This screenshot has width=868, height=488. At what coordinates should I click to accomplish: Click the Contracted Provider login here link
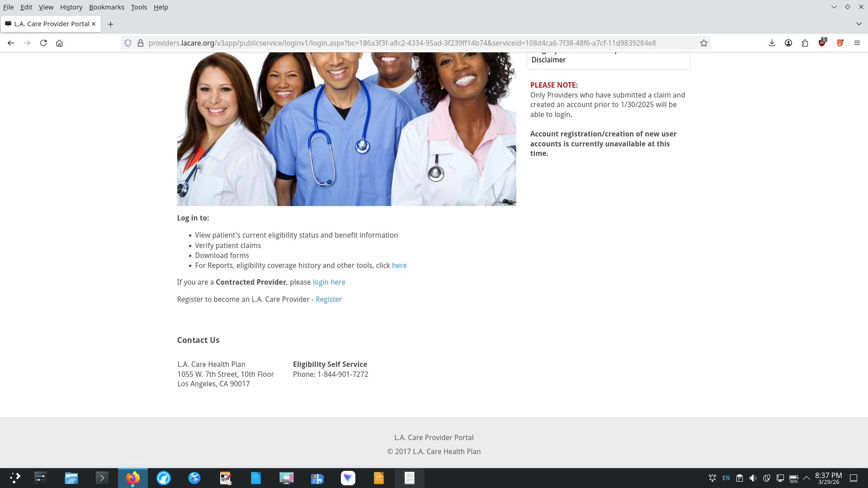(x=329, y=282)
